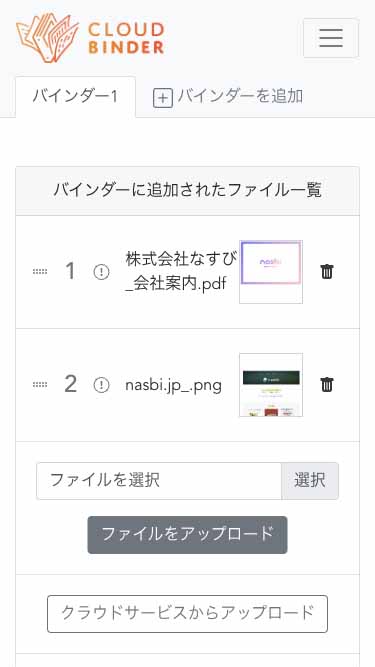Click the 株式会社なすび_会社案内.pdf file name
Image resolution: width=375 pixels, height=667 pixels.
tap(181, 271)
